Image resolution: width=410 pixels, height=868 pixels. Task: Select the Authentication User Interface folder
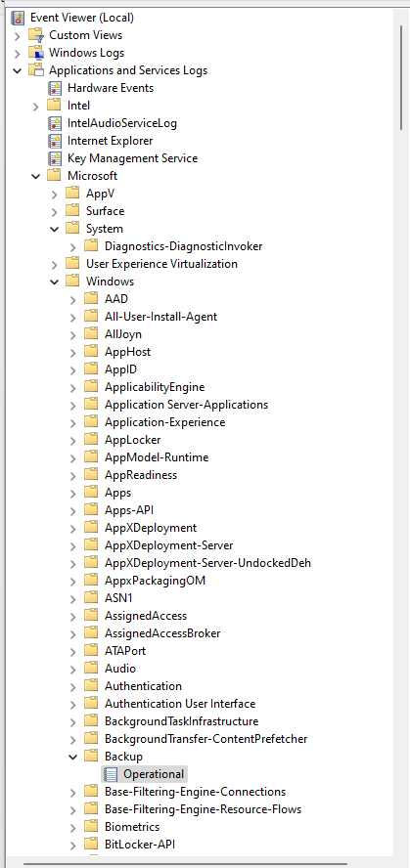(180, 704)
